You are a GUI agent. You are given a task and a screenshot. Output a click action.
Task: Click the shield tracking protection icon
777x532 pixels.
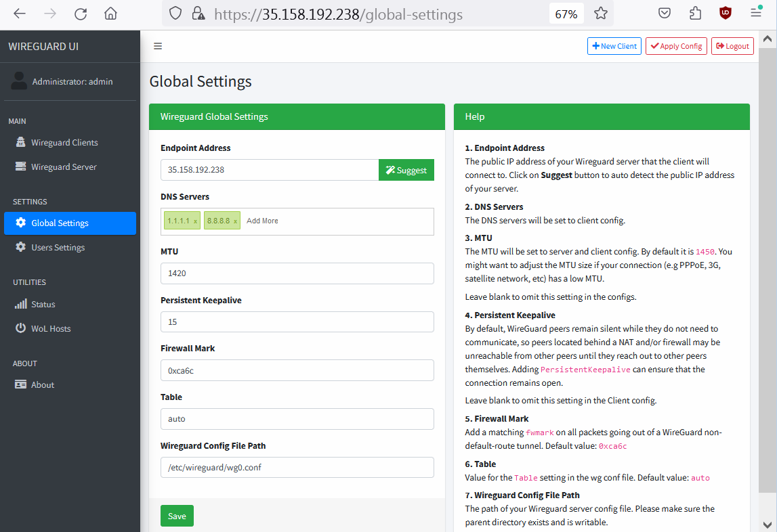pos(175,14)
